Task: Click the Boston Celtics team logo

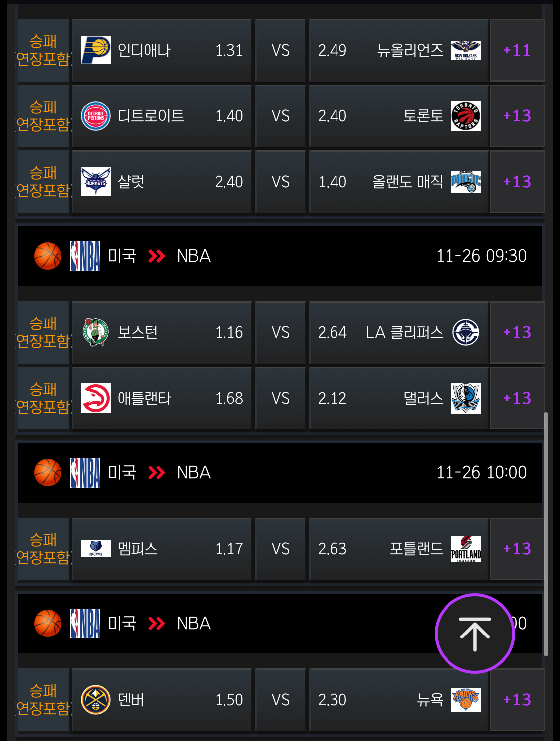Action: (96, 332)
